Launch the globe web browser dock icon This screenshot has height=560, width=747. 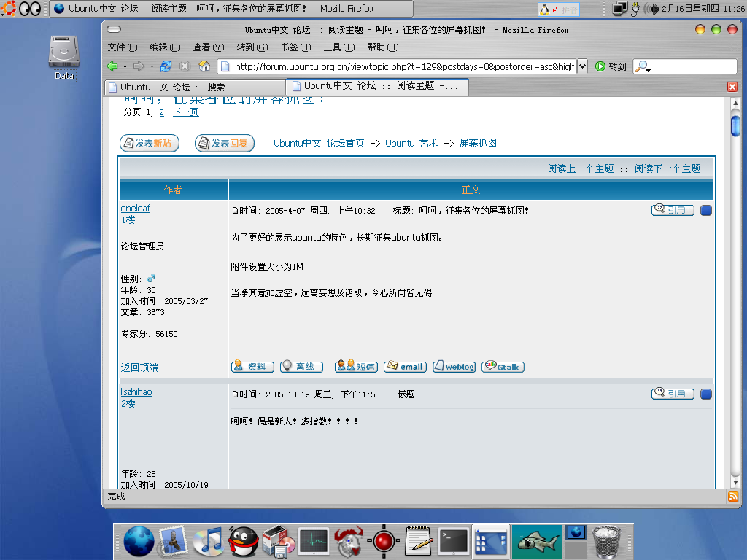(x=139, y=542)
